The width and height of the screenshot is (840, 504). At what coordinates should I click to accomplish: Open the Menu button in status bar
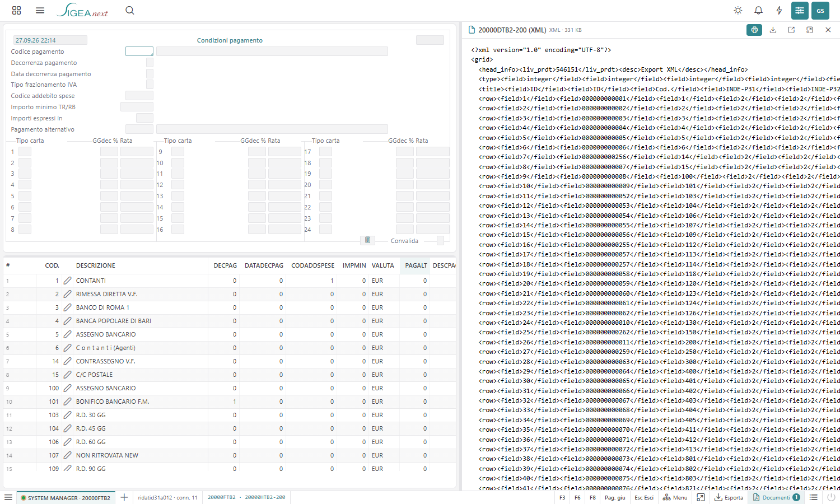click(675, 497)
